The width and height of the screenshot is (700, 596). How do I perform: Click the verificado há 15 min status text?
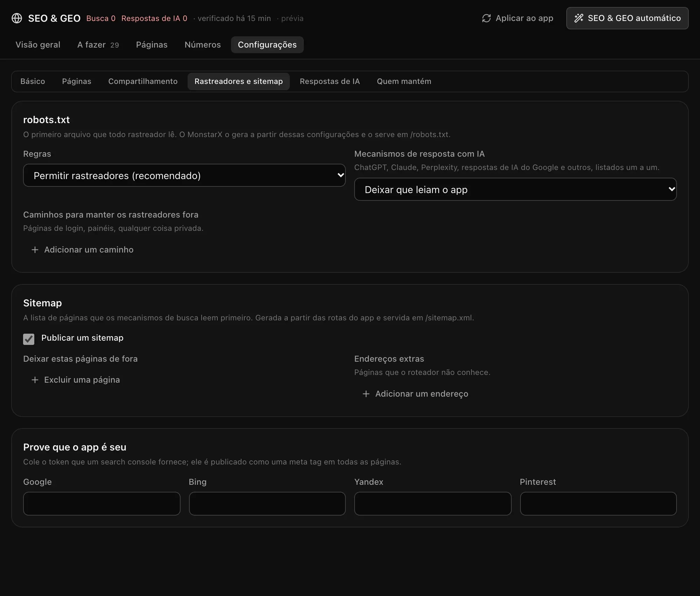point(234,19)
